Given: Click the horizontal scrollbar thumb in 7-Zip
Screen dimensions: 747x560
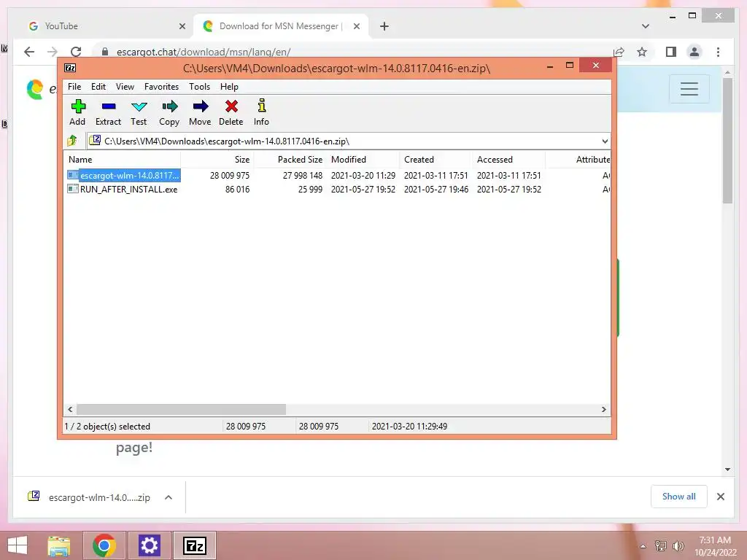Looking at the screenshot, I should point(181,410).
